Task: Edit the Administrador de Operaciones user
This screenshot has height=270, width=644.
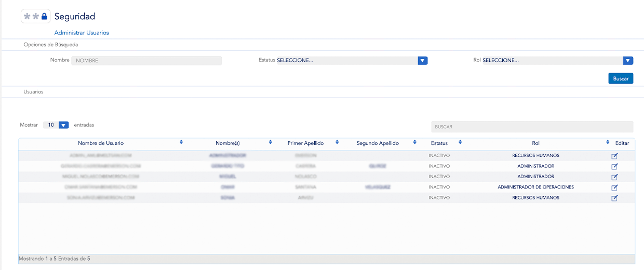Action: 614,187
